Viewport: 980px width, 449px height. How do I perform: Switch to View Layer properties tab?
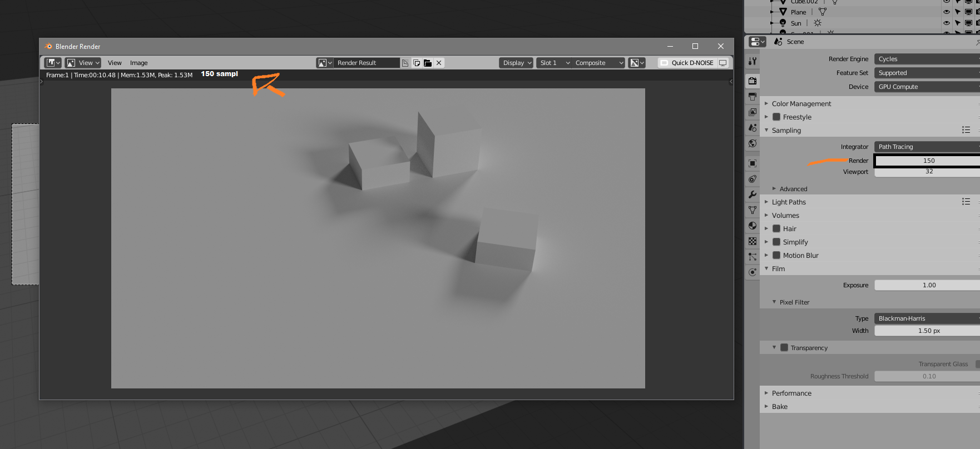click(x=753, y=112)
